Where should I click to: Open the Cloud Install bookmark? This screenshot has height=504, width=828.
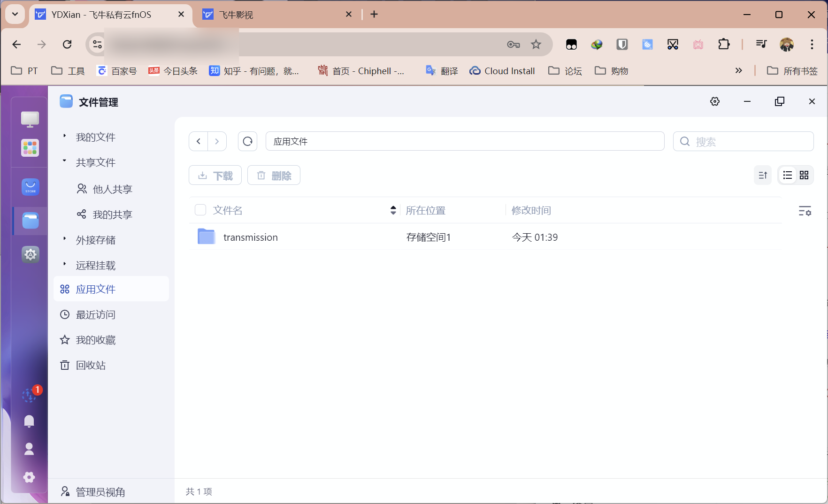click(x=502, y=71)
